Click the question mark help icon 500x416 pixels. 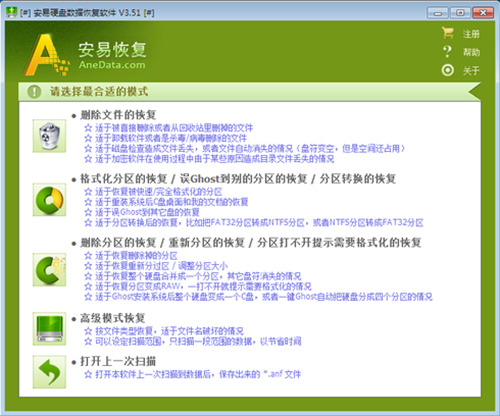pos(447,52)
